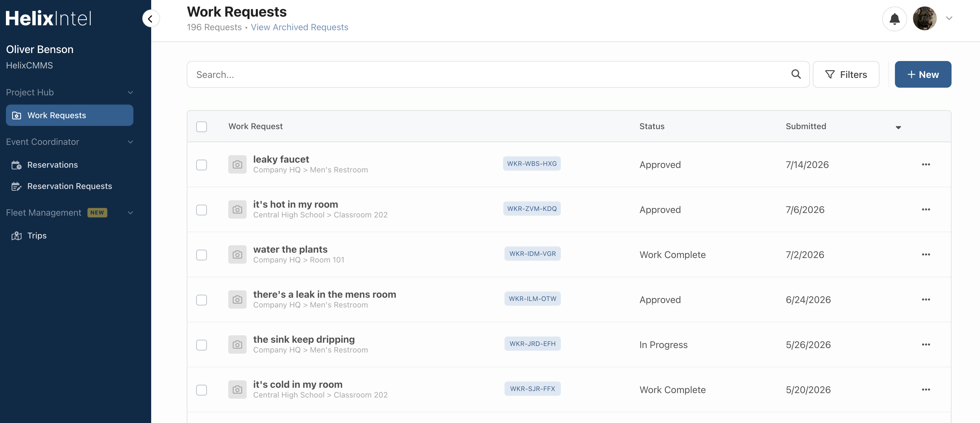Check the water the plants request
Image resolution: width=980 pixels, height=423 pixels.
pyautogui.click(x=202, y=255)
